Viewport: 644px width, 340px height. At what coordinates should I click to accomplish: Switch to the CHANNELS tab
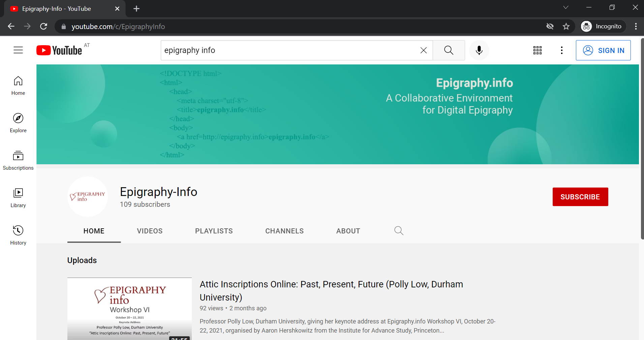[284, 231]
